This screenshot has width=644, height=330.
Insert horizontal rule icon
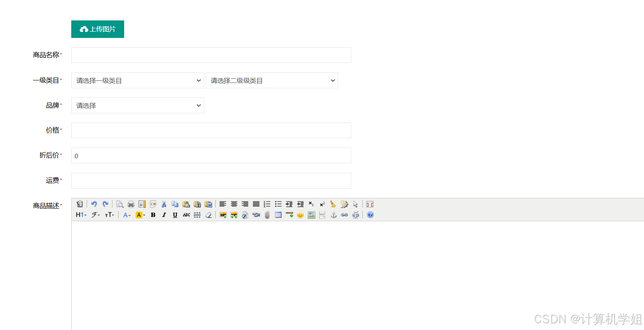289,215
